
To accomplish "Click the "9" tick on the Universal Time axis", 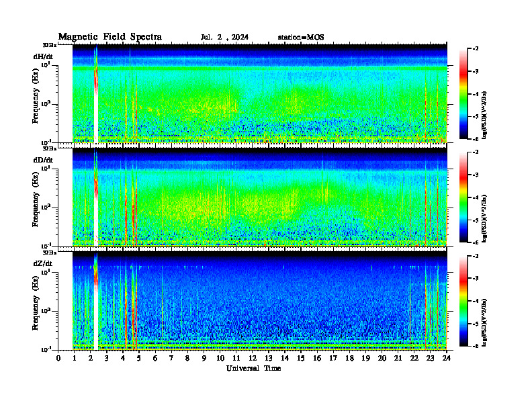I will [204, 359].
